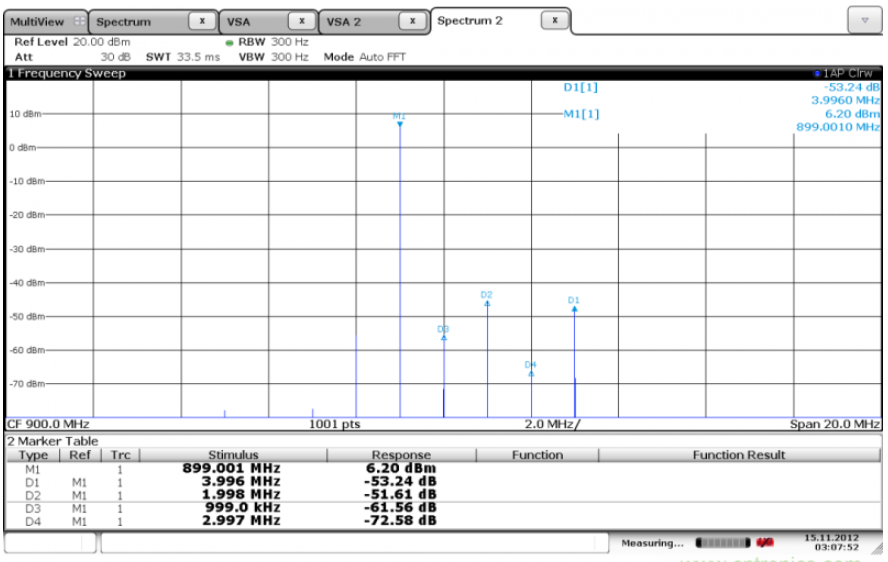Click the CF 900.0 MHz label

[x=48, y=424]
